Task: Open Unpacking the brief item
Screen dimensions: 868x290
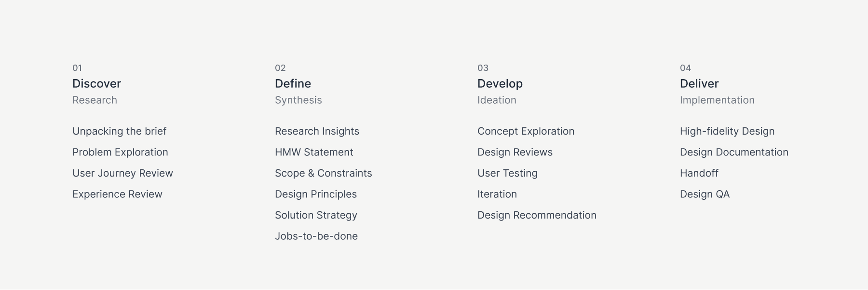Action: pos(119,131)
